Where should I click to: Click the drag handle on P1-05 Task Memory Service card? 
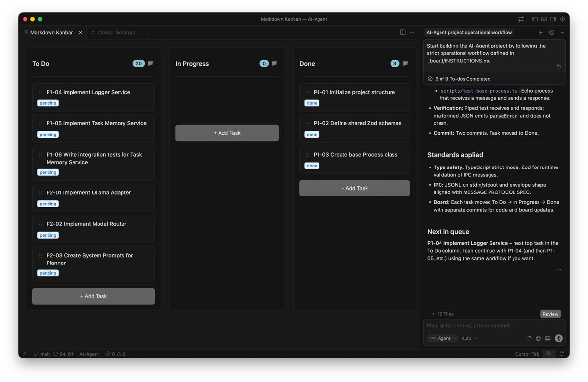pos(40,123)
